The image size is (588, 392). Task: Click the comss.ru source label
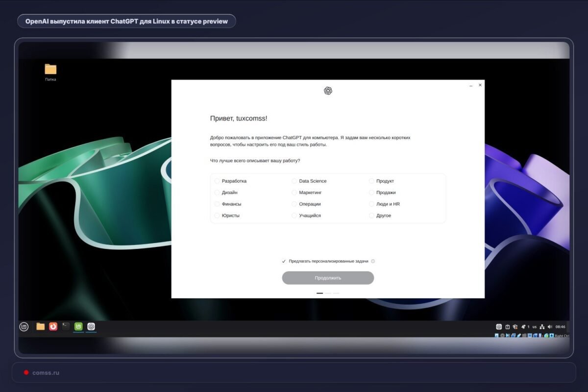[46, 373]
